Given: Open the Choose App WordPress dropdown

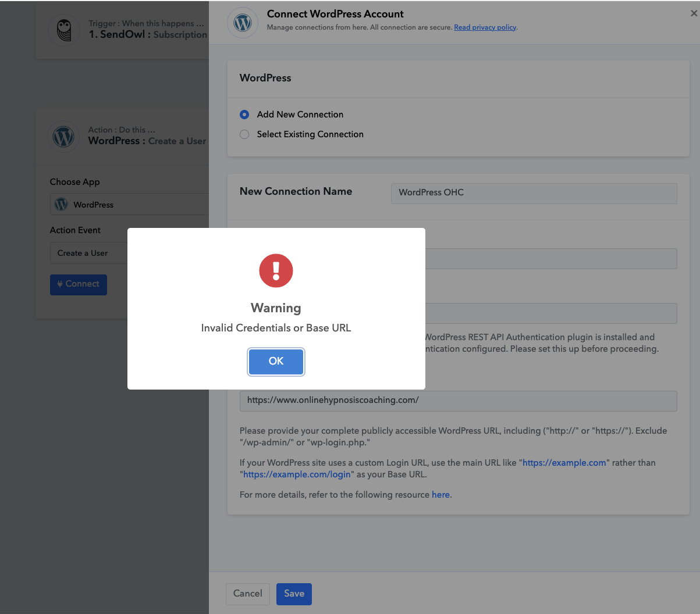Looking at the screenshot, I should 129,205.
